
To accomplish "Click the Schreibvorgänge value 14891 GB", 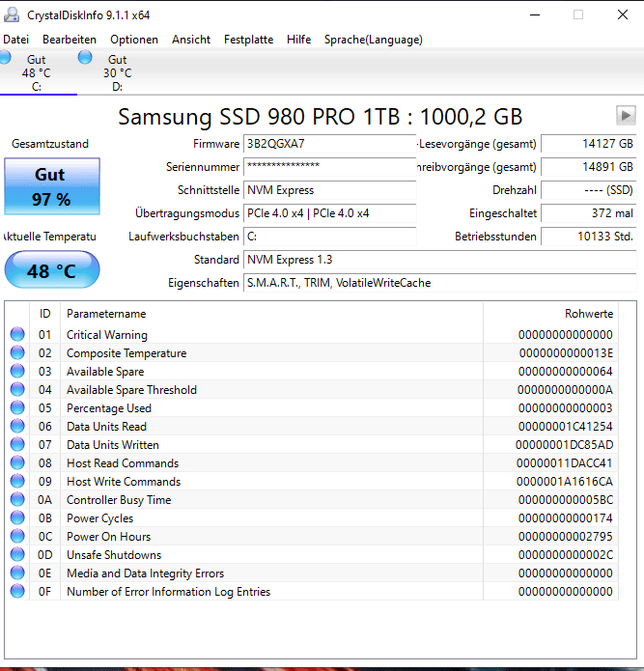I will point(589,167).
